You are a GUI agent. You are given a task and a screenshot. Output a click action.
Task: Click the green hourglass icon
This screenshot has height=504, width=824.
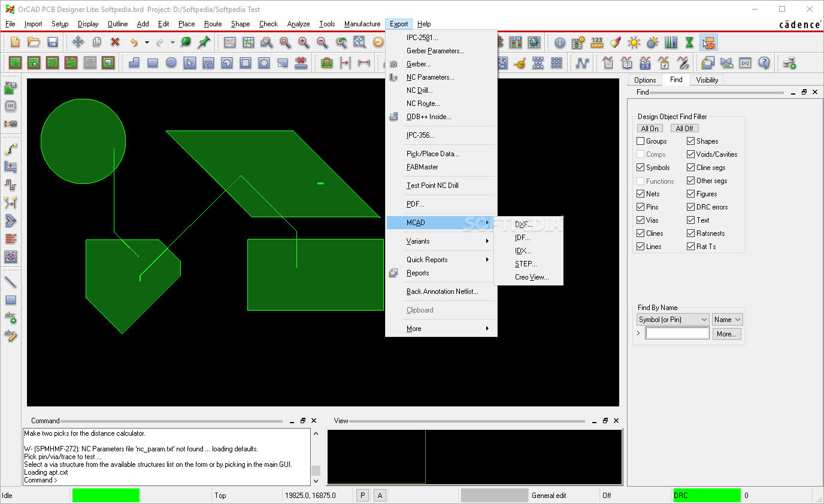pos(689,42)
